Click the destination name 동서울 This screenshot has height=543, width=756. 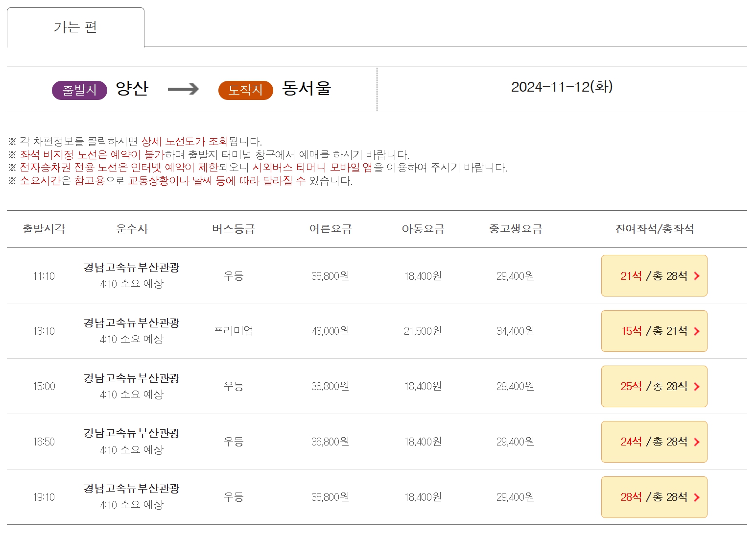tap(307, 89)
